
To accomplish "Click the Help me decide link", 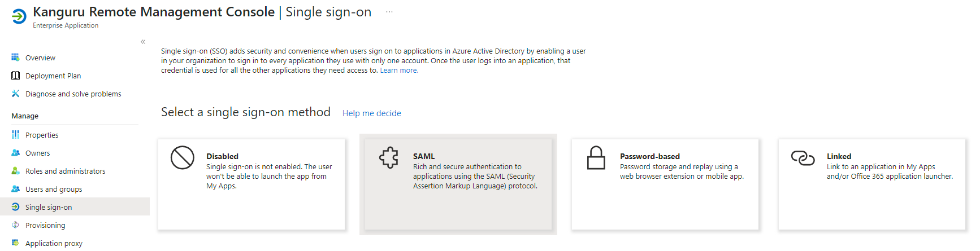I will click(x=371, y=113).
